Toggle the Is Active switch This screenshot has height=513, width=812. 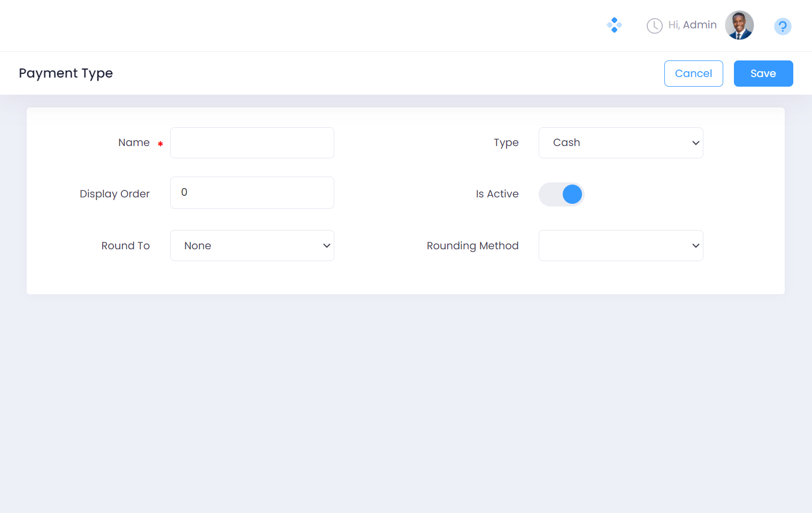pyautogui.click(x=561, y=194)
